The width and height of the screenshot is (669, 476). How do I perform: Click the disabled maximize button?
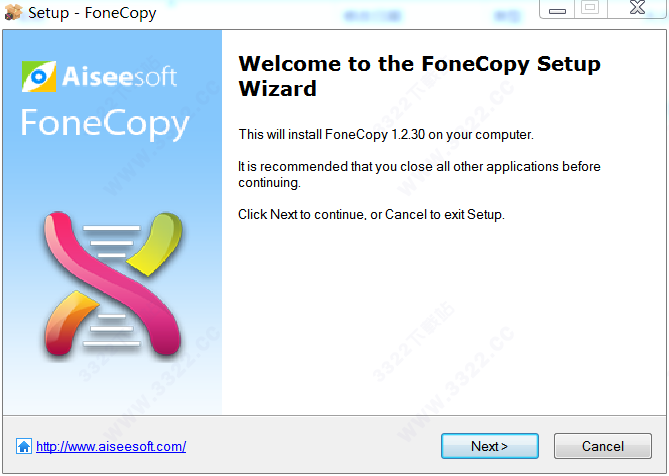pos(591,10)
